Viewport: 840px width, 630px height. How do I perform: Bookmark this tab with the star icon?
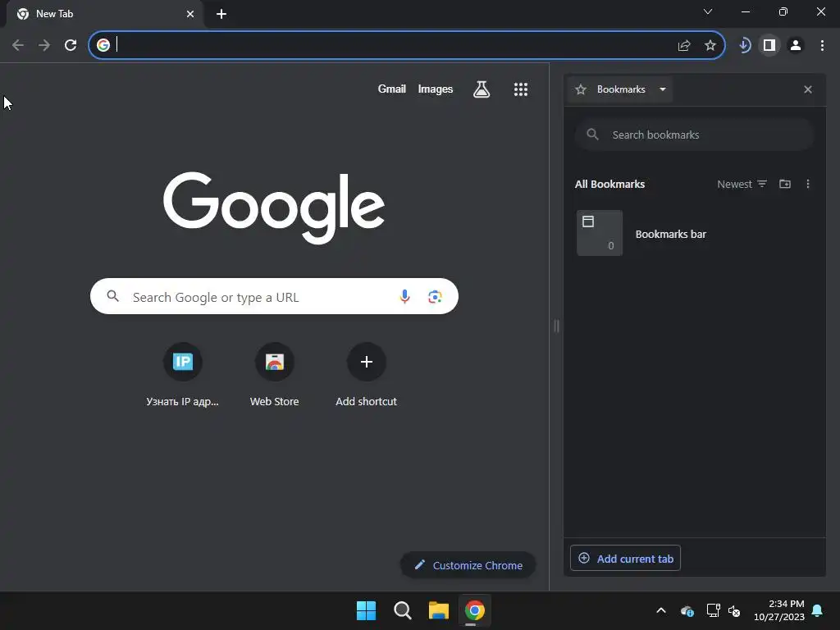(x=710, y=46)
